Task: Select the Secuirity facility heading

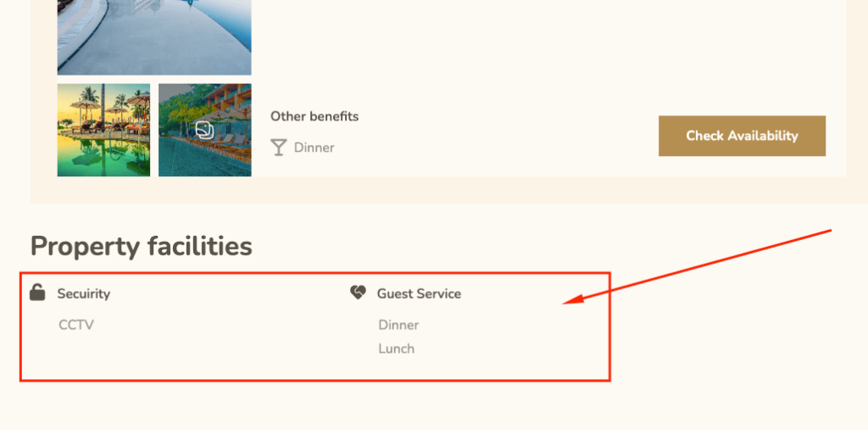Action: click(x=84, y=293)
